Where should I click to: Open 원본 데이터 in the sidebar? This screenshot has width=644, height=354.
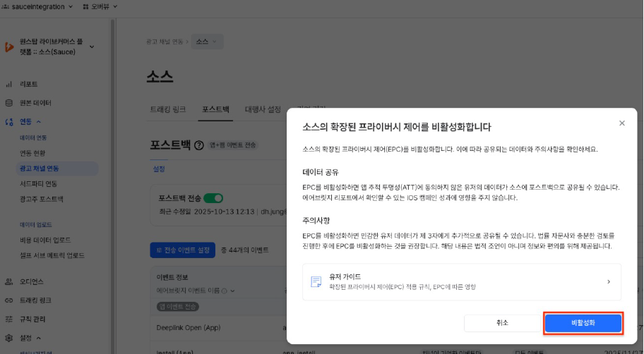pos(35,103)
